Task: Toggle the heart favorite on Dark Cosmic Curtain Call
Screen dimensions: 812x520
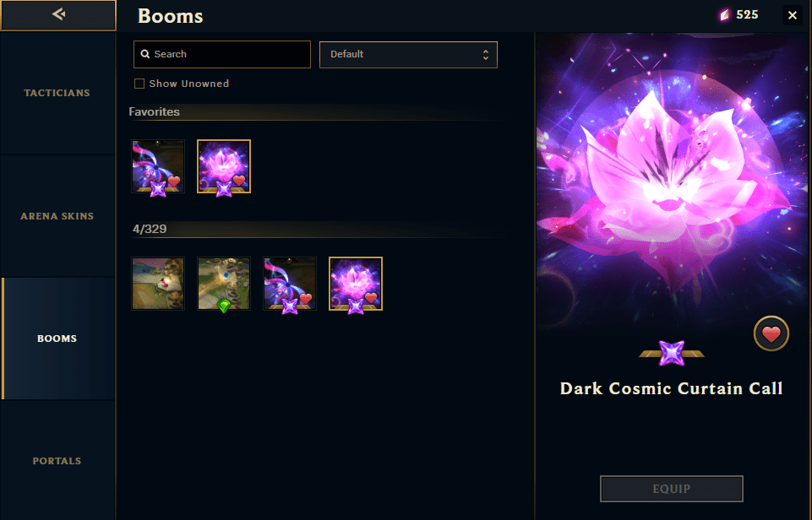Action: tap(771, 333)
